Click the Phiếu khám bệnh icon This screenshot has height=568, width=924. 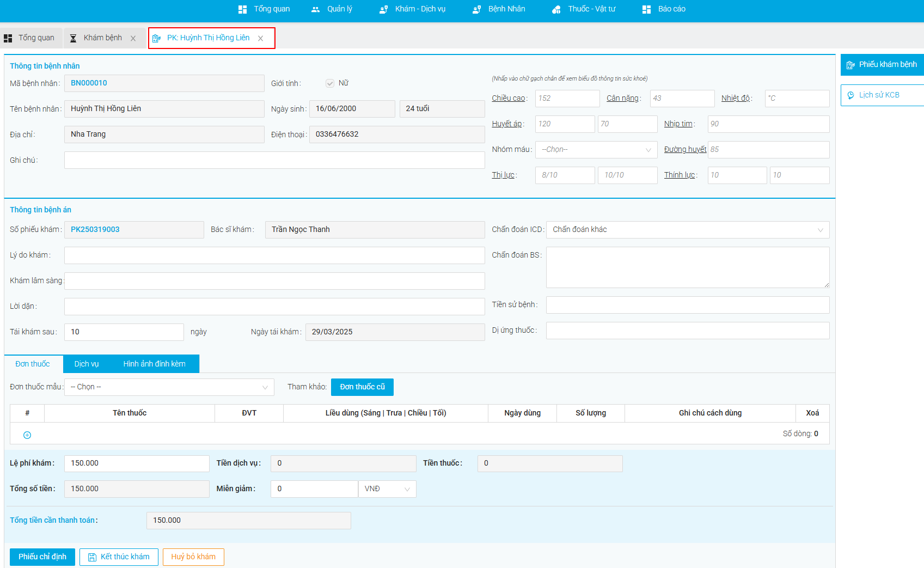[850, 65]
